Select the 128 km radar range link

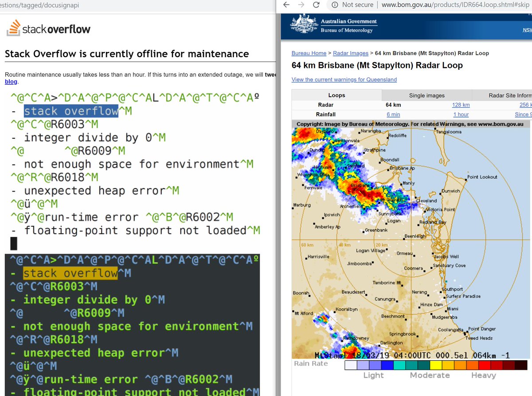[461, 105]
